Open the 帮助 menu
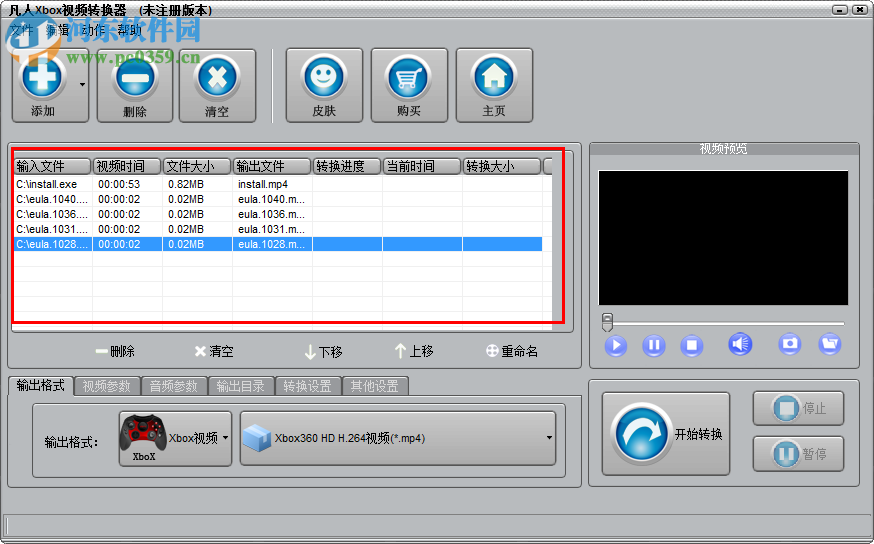874x544 pixels. 129,30
